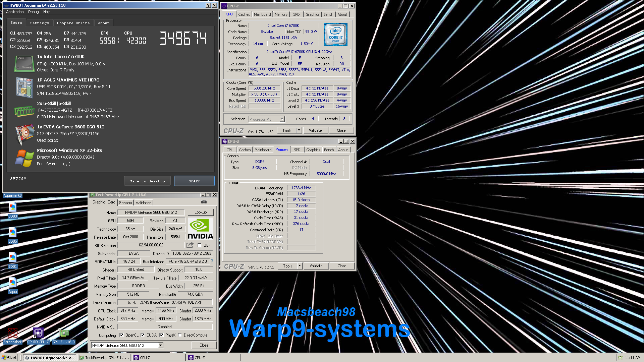Open the Application menu in Aquamark
This screenshot has width=644, height=362.
point(15,12)
